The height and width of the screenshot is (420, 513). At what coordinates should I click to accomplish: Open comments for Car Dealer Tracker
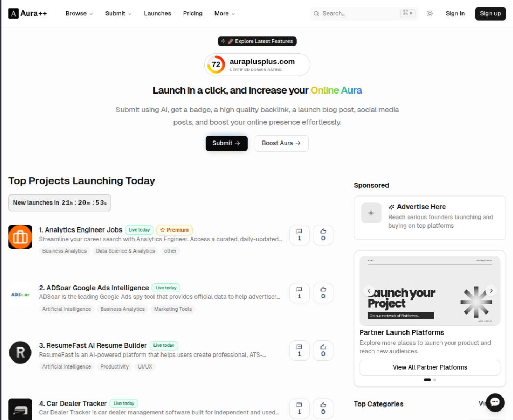tap(299, 408)
